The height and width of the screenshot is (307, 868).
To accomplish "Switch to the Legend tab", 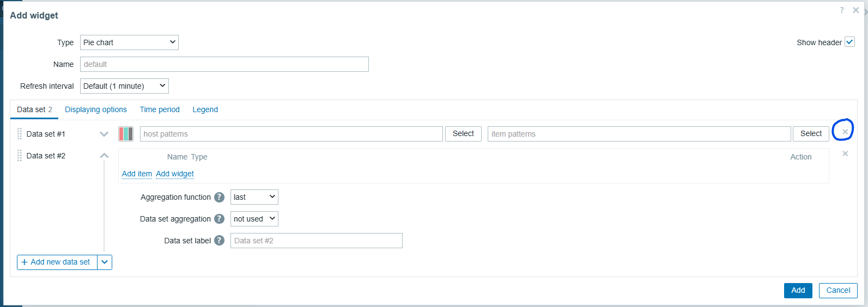I will (x=205, y=109).
